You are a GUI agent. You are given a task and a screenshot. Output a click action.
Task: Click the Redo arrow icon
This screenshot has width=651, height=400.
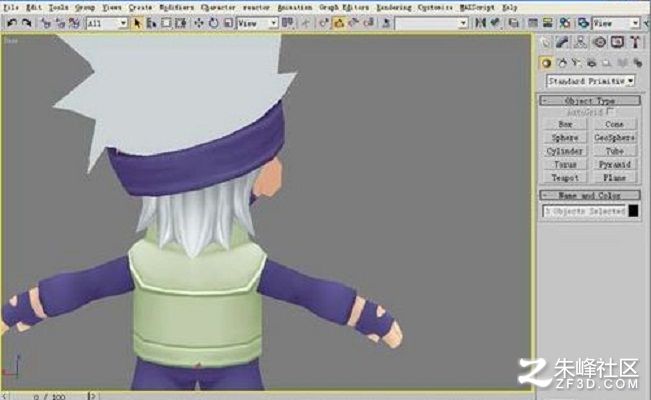(x=26, y=23)
